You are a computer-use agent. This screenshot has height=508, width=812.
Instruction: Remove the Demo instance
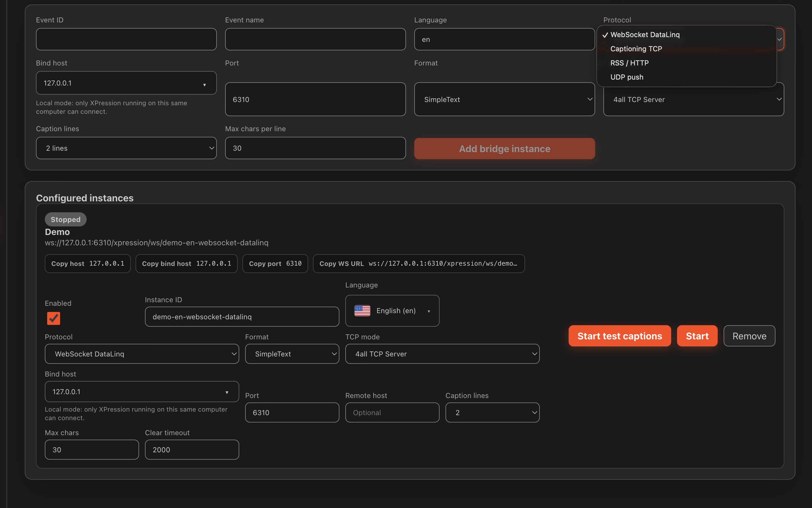click(749, 336)
